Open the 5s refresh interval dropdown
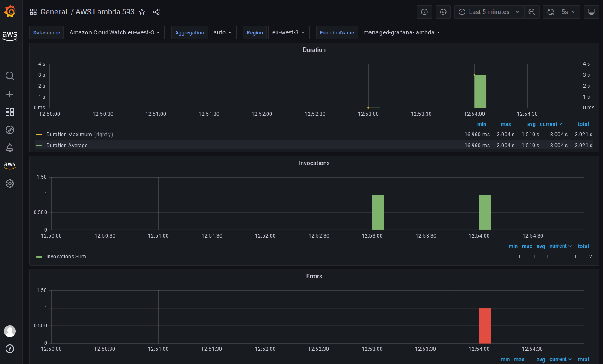603x364 pixels. click(x=569, y=12)
